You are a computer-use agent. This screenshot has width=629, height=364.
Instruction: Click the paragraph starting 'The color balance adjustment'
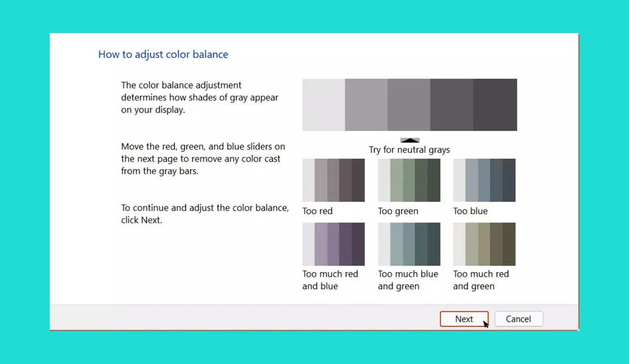point(200,97)
